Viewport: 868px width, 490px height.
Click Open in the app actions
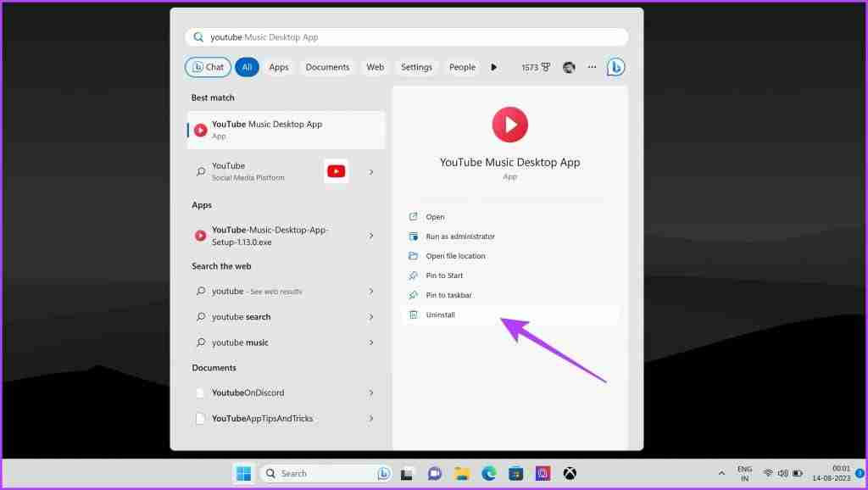[x=509, y=217]
